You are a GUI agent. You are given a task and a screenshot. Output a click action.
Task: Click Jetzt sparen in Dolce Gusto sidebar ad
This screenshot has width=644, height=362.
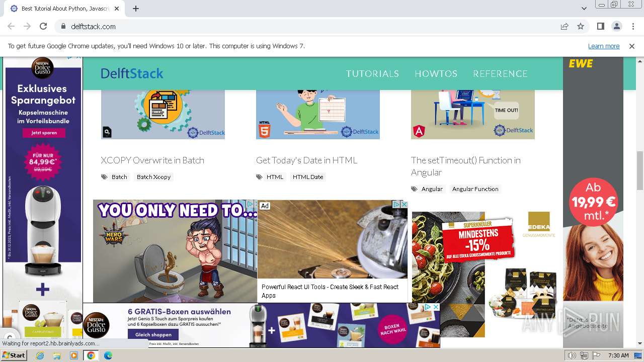tap(43, 133)
